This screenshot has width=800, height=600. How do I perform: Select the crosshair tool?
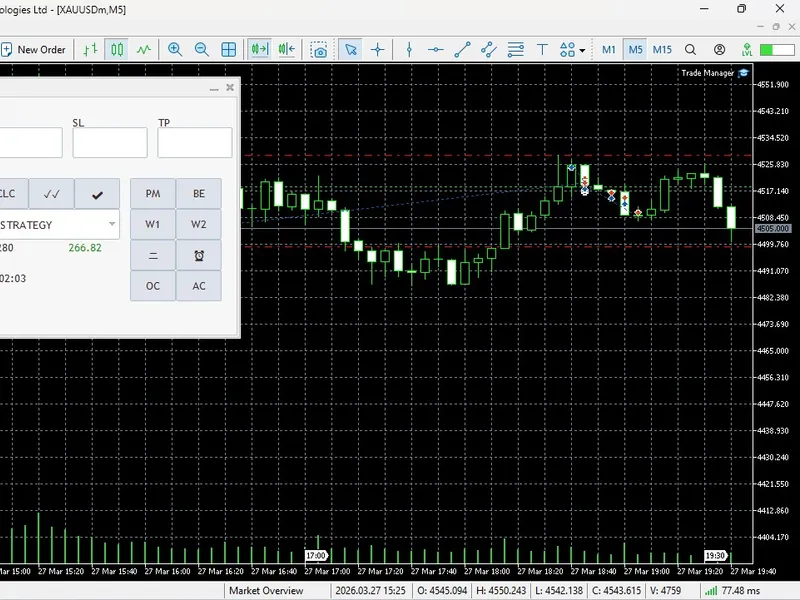[378, 49]
